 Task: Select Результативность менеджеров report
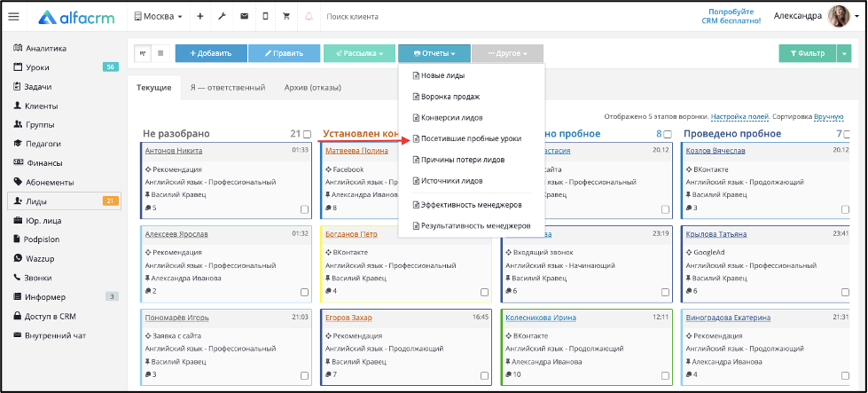(472, 226)
